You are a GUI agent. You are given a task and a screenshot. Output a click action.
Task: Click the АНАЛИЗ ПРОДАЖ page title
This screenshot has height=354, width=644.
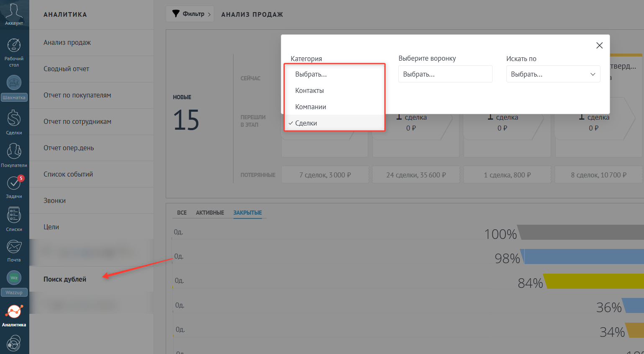[252, 15]
